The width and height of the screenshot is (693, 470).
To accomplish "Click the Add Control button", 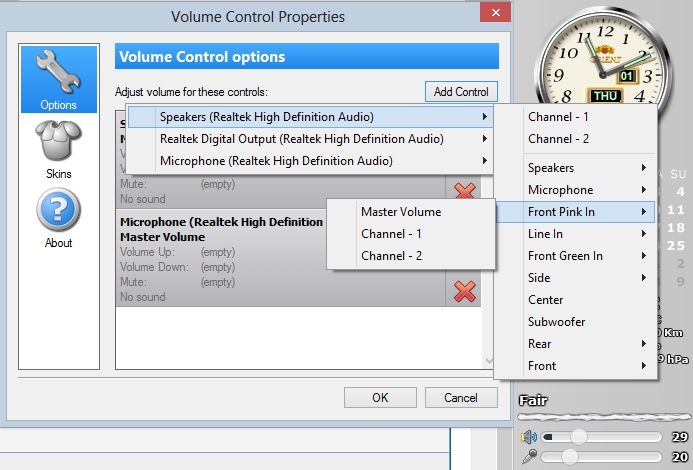I will (x=461, y=92).
